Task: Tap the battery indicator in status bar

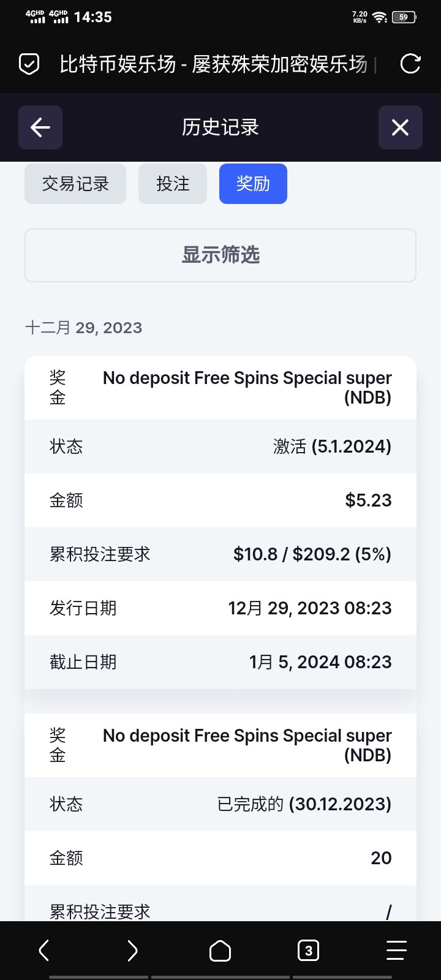Action: [x=404, y=17]
